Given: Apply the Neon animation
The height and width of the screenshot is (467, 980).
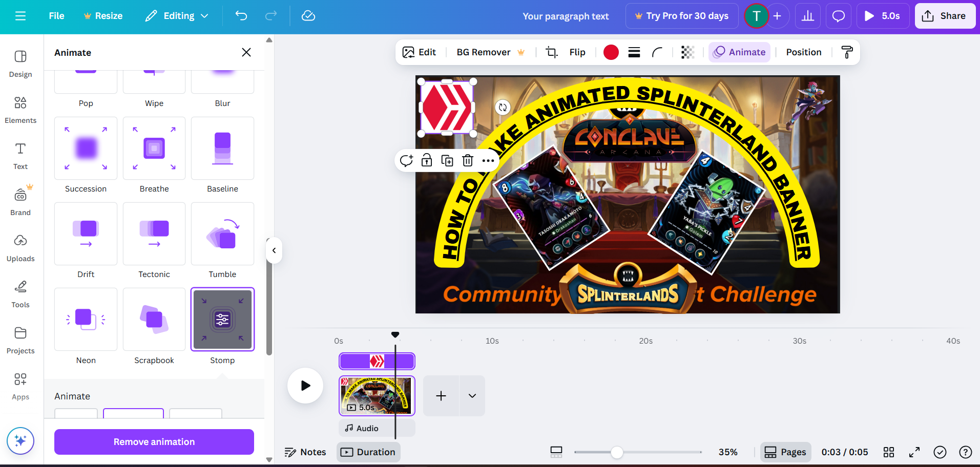Looking at the screenshot, I should click(x=86, y=320).
